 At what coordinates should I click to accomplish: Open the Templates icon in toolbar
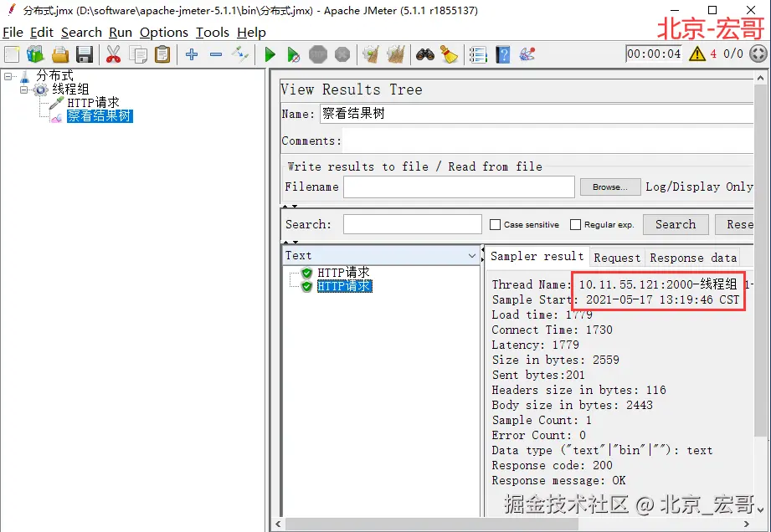tap(35, 54)
